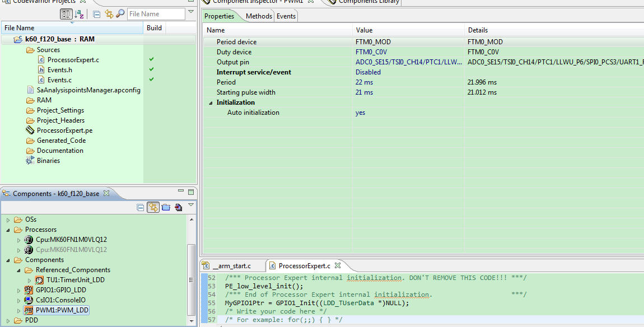Expand the PWM1:PWM_LDD node arrow

(x=19, y=311)
